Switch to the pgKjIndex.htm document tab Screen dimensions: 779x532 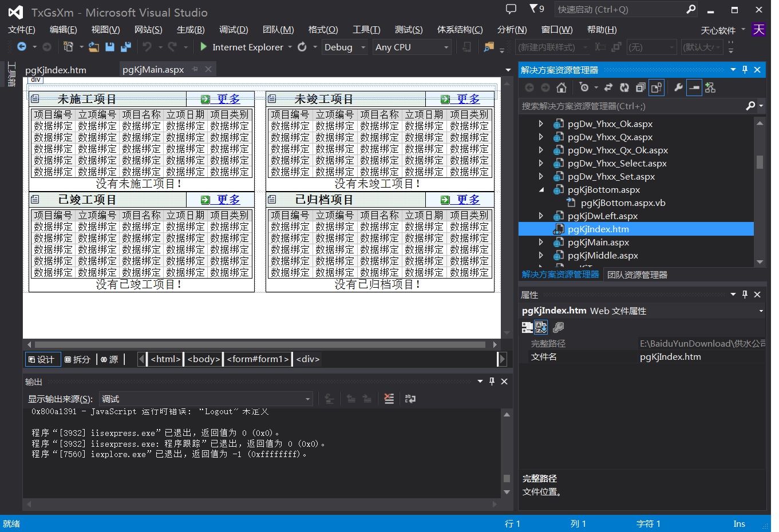click(56, 70)
